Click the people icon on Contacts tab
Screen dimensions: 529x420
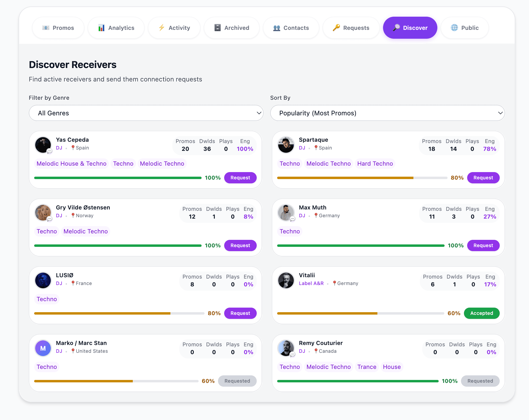click(277, 28)
